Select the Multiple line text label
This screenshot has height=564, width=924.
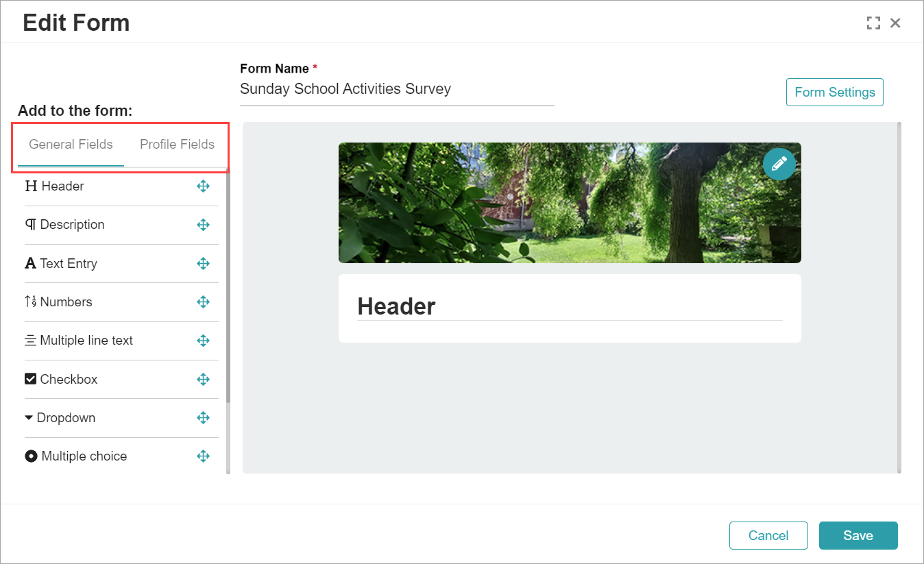click(x=86, y=341)
